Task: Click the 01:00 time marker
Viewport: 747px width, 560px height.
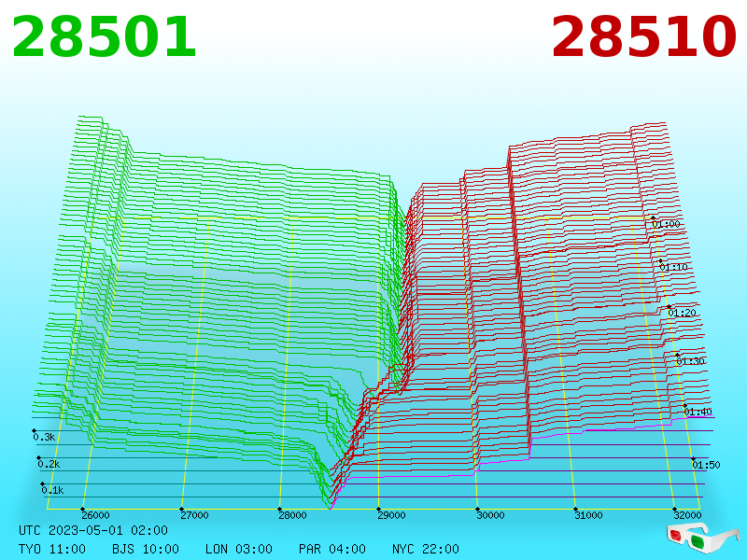Action: coord(666,224)
